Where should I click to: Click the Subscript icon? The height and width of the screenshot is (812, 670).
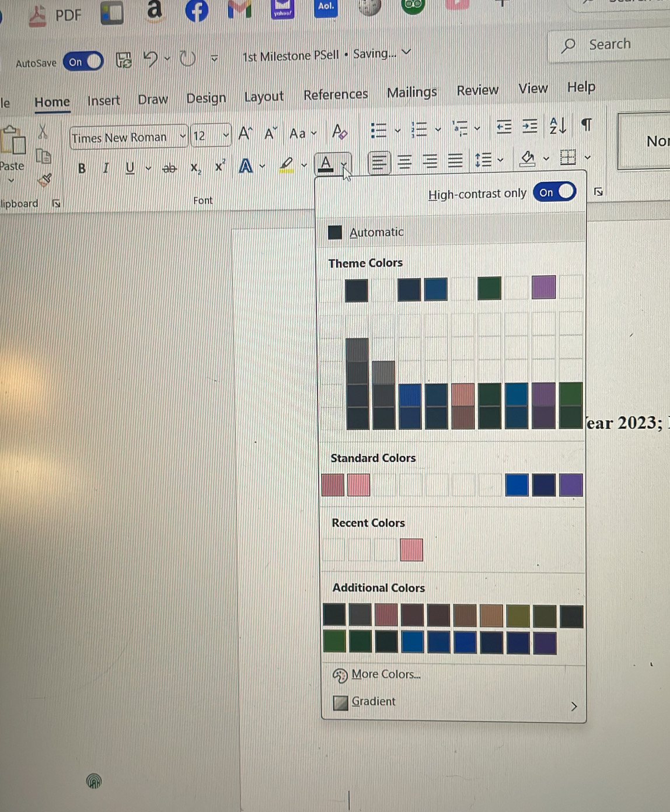[x=196, y=168]
